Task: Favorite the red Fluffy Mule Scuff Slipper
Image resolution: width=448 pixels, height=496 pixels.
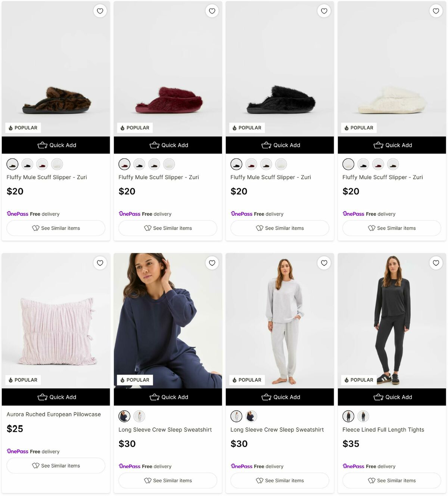Action: 212,11
